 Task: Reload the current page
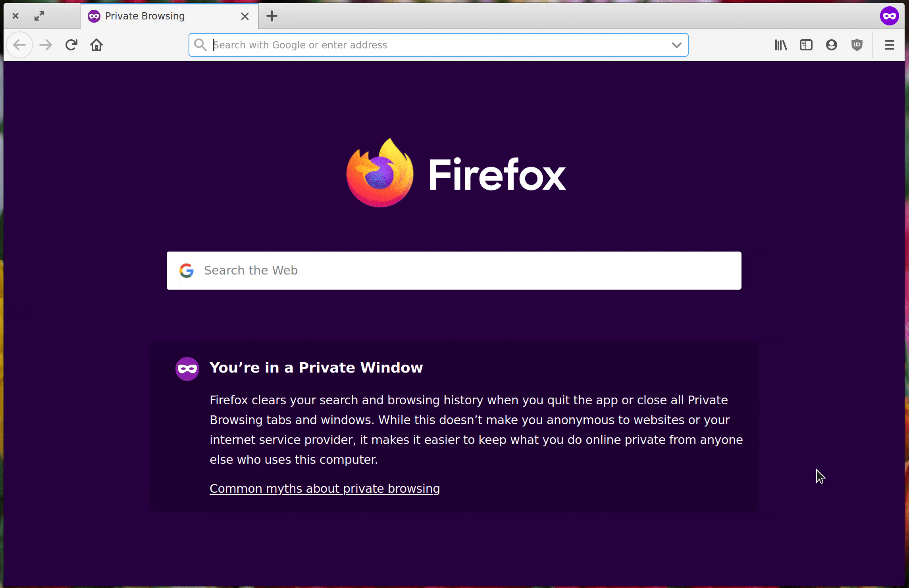71,44
